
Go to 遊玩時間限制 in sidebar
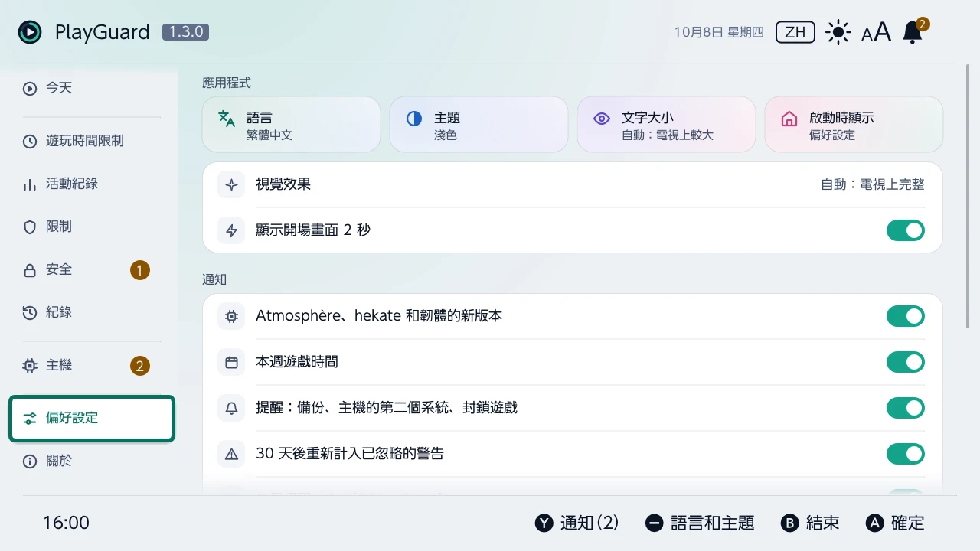92,141
